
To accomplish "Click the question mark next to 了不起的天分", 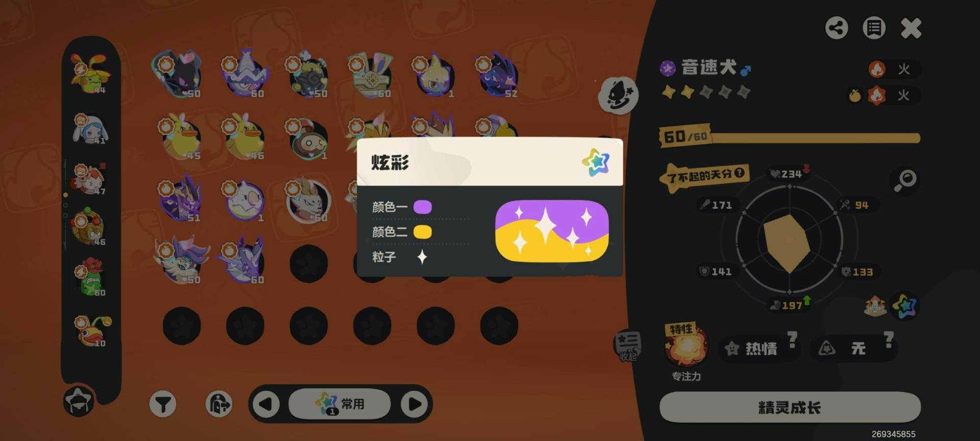I will (x=739, y=173).
